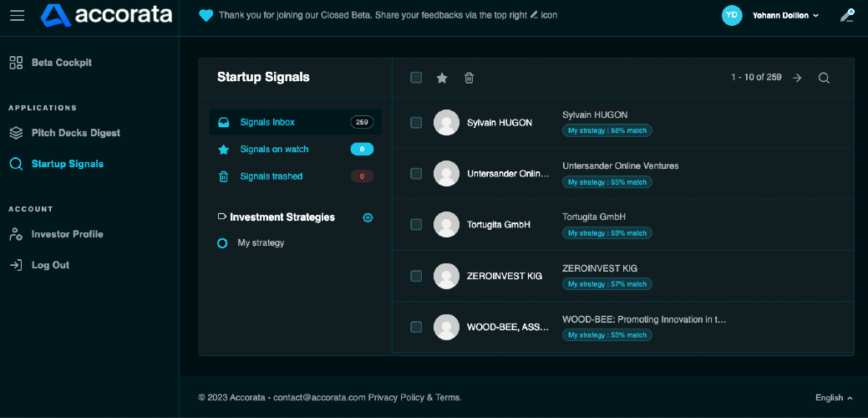The width and height of the screenshot is (868, 418).
Task: Click Startup Signals magnifier icon
Action: 16,164
